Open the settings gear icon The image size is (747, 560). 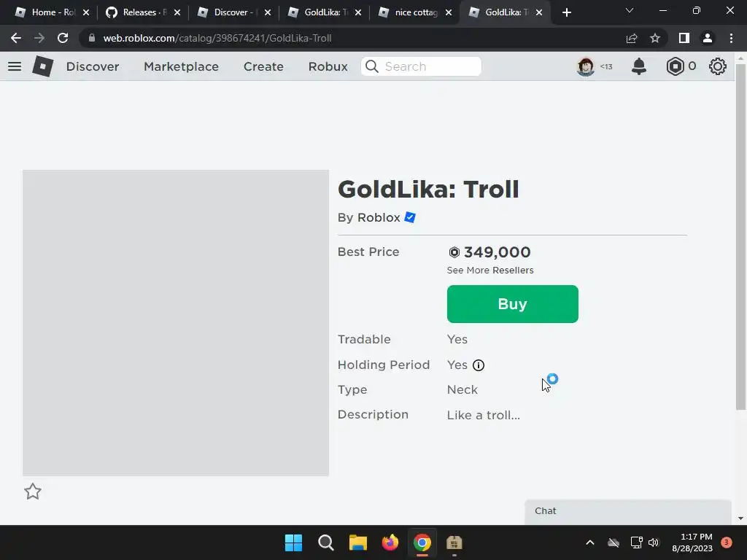pyautogui.click(x=718, y=66)
